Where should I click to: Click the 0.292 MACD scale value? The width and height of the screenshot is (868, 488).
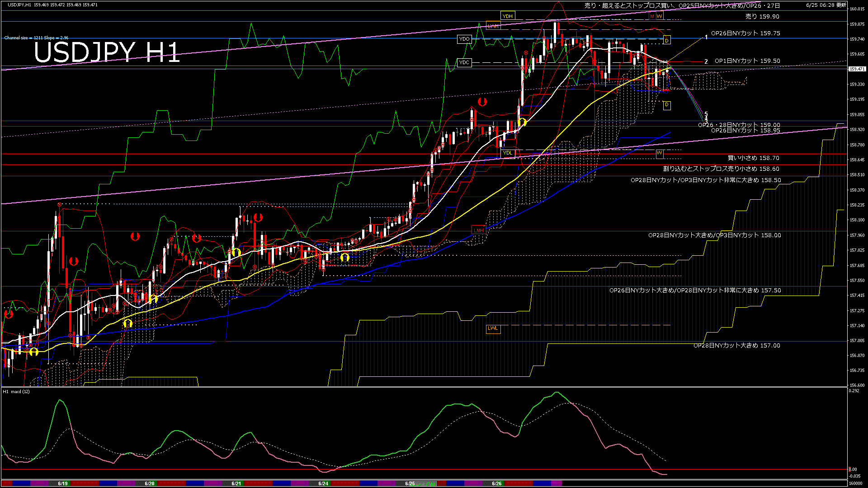(855, 391)
